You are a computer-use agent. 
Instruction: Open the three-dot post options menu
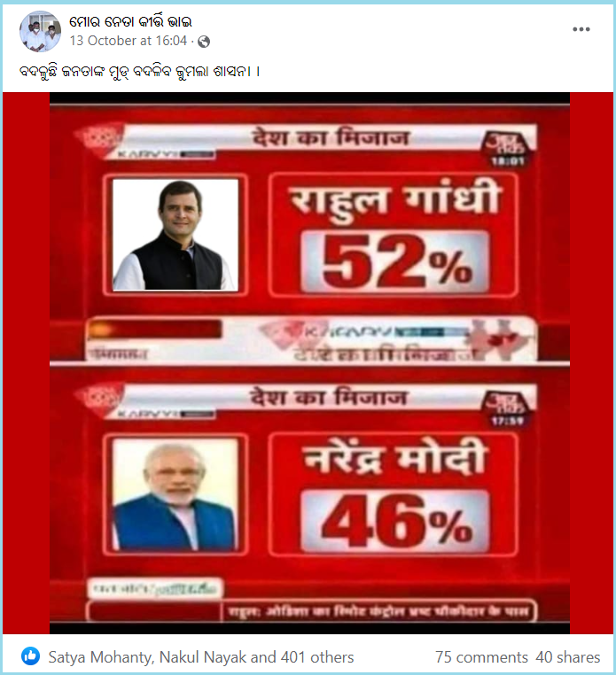pos(581,29)
